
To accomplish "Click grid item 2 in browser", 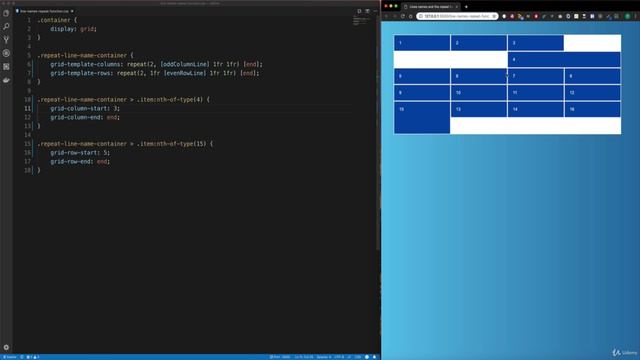I will click(478, 43).
